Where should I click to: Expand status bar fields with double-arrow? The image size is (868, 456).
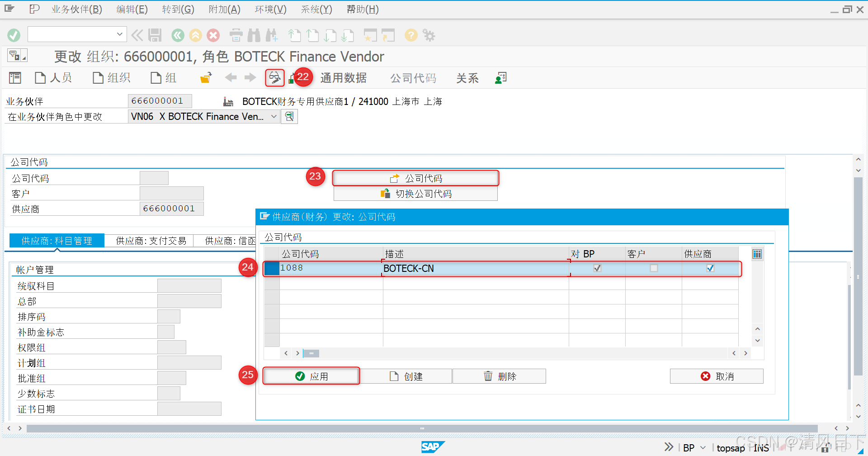[x=669, y=447]
